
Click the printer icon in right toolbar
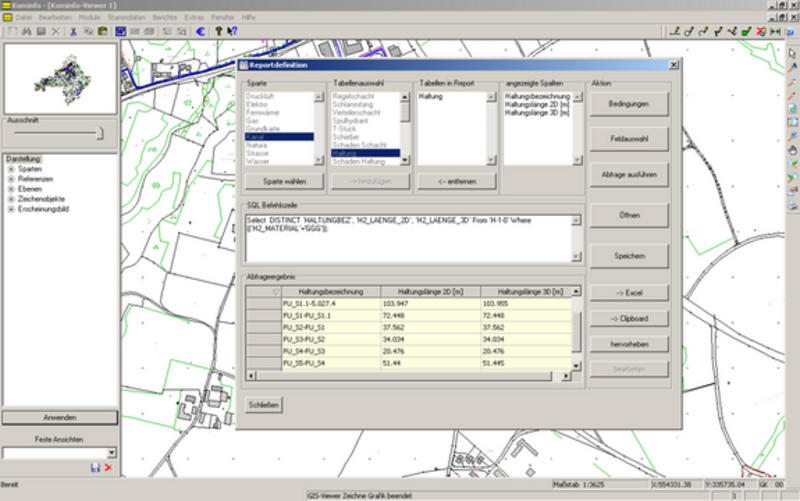tap(792, 206)
